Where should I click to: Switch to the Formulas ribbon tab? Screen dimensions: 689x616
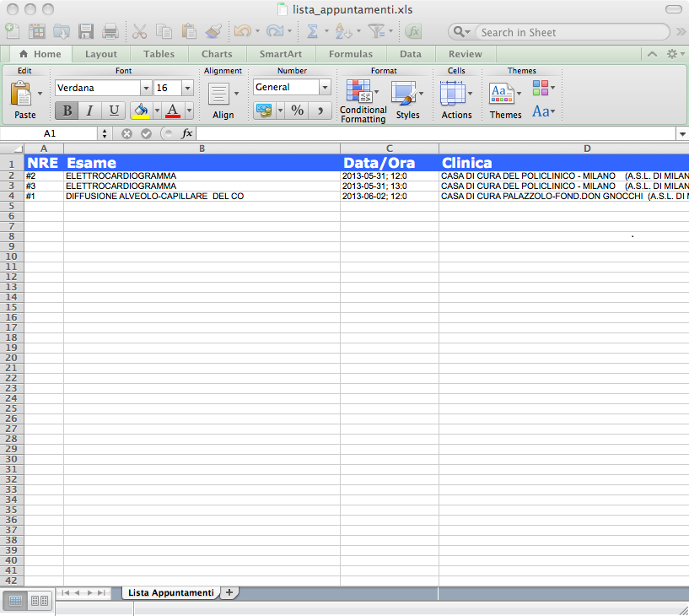point(350,53)
